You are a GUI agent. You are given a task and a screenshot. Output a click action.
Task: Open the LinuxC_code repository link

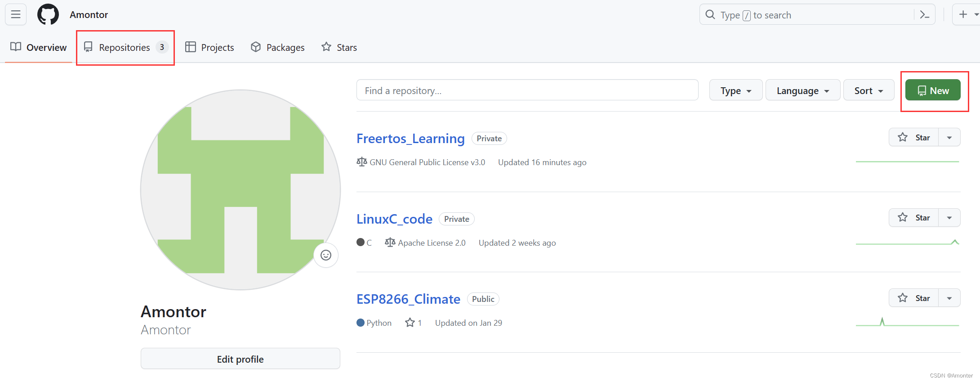pyautogui.click(x=394, y=219)
